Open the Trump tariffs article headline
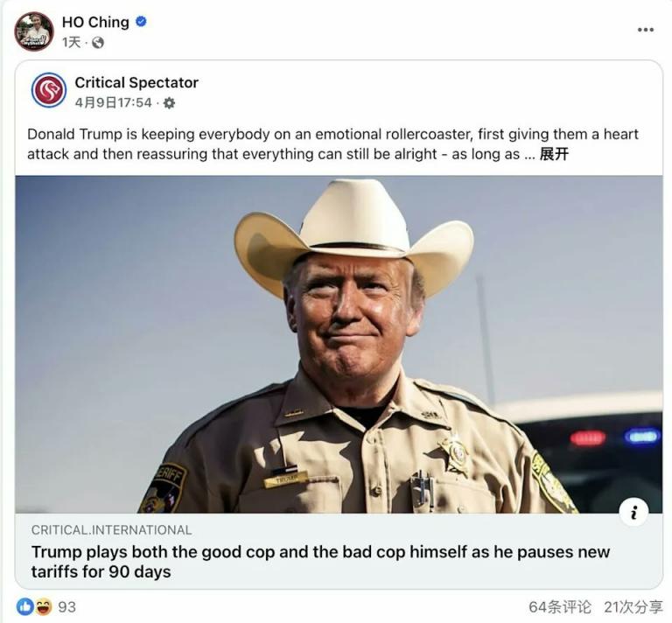Screen dimensions: 672x623 tap(320, 562)
